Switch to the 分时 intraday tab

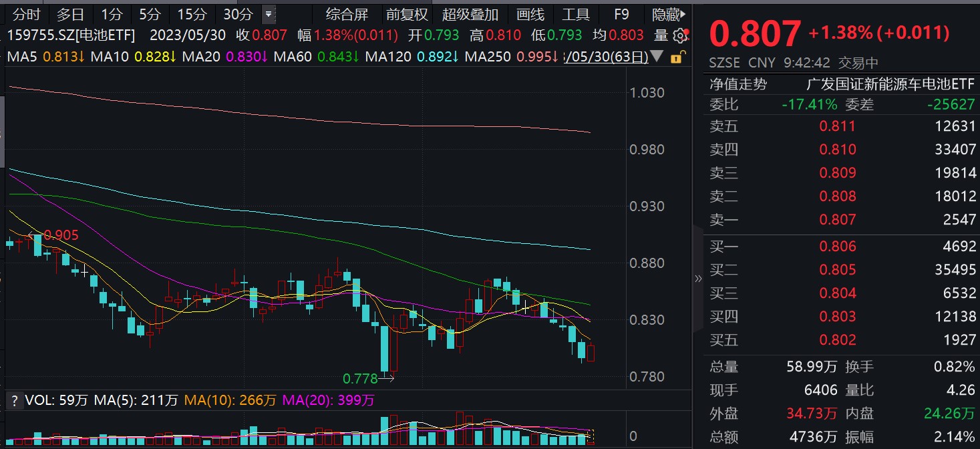point(25,13)
